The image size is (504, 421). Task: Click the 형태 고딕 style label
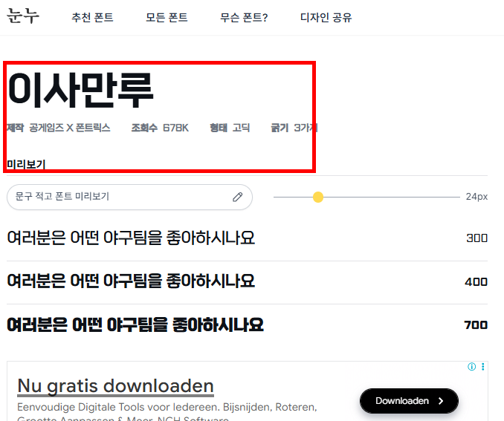pyautogui.click(x=230, y=128)
